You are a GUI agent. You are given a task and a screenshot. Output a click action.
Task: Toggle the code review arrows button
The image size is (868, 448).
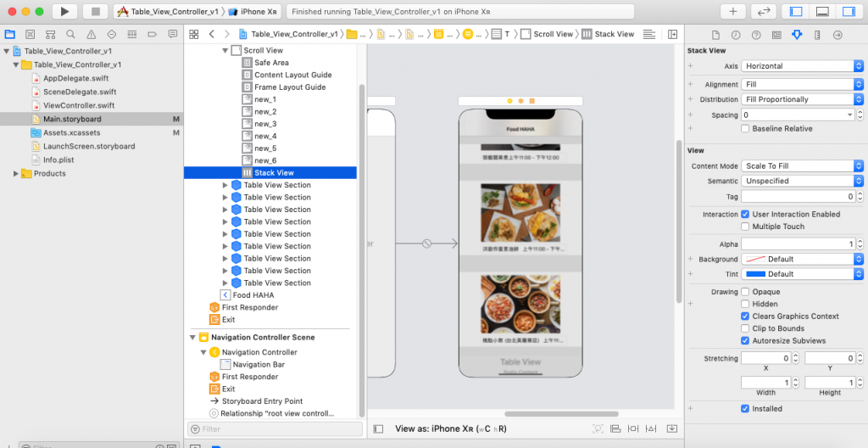[764, 12]
